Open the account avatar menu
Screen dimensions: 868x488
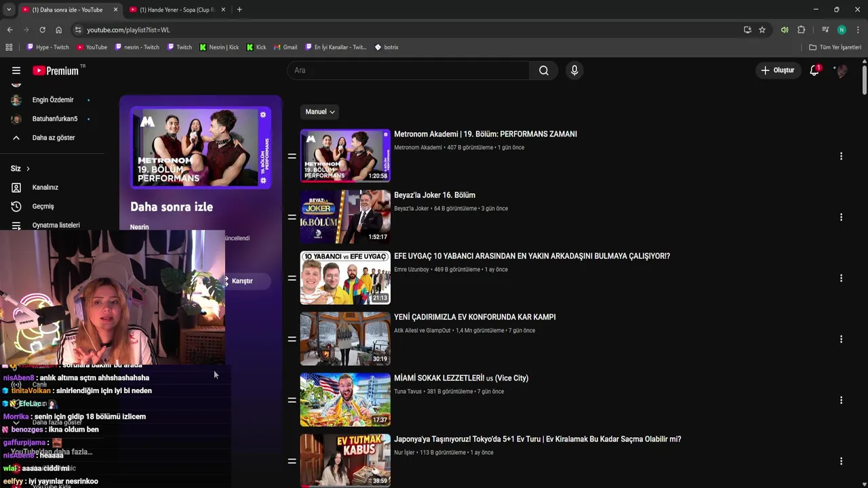point(841,70)
